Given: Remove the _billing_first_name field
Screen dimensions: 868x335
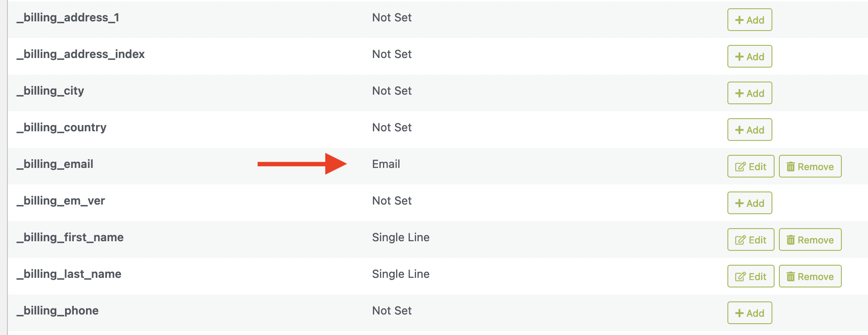Looking at the screenshot, I should 810,239.
